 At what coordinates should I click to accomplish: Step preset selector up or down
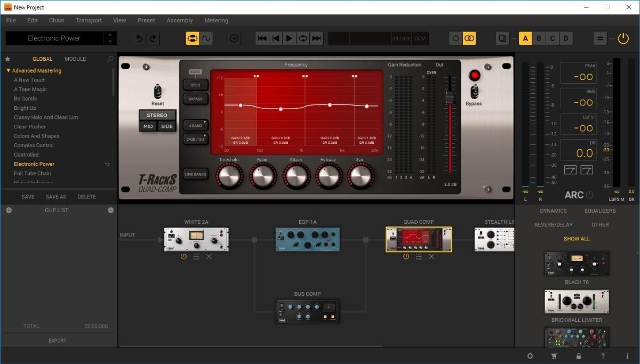tap(110, 38)
